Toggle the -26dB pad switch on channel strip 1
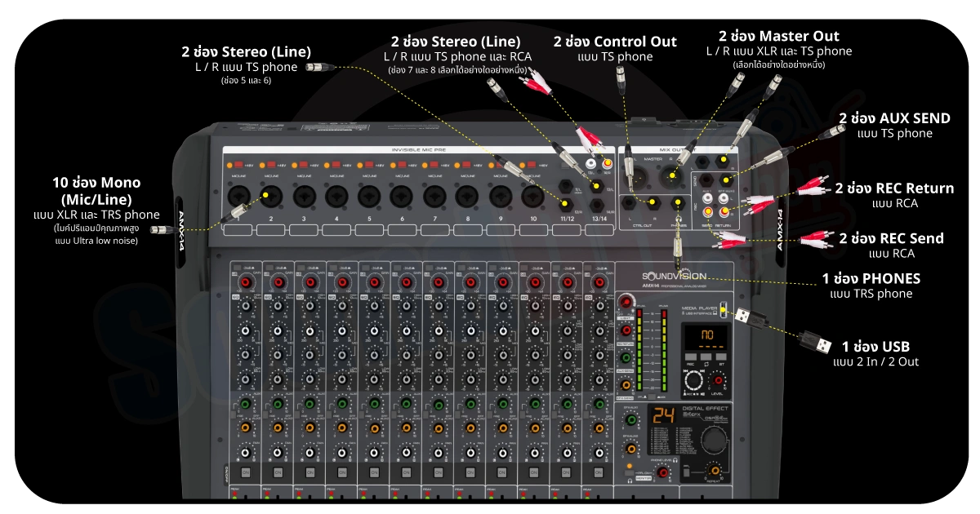 [x=237, y=268]
